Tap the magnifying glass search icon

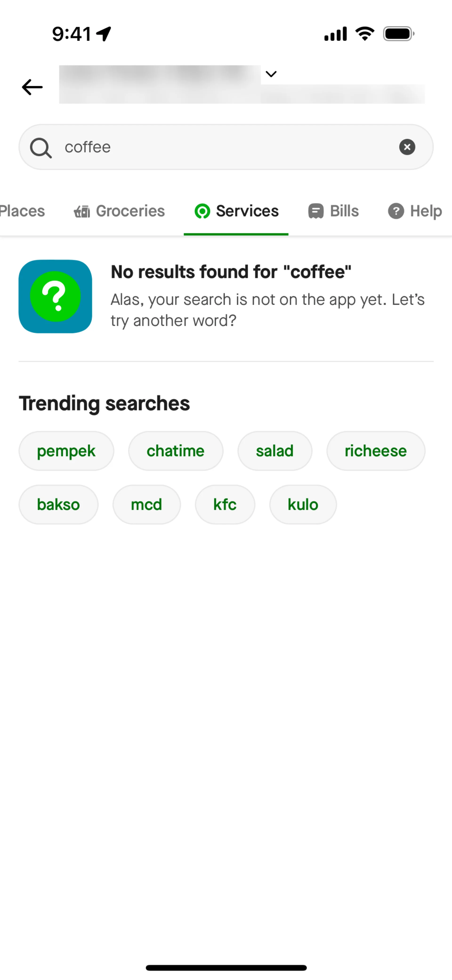41,148
